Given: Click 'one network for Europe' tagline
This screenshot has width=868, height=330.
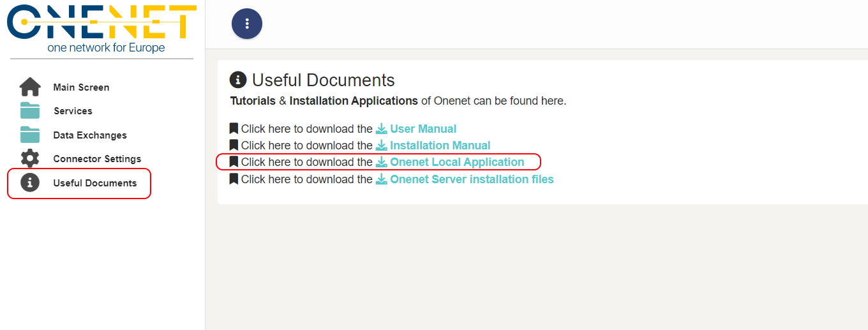Looking at the screenshot, I should (x=106, y=48).
